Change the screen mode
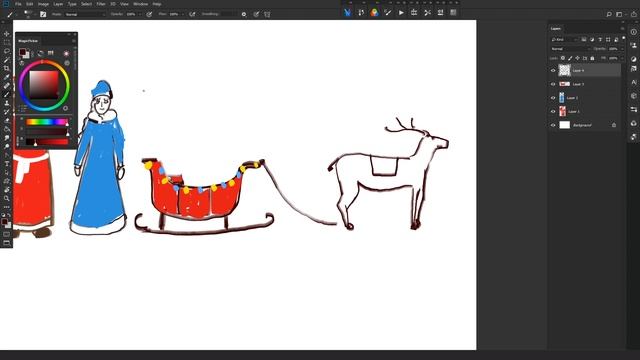The width and height of the screenshot is (640, 360). click(7, 243)
